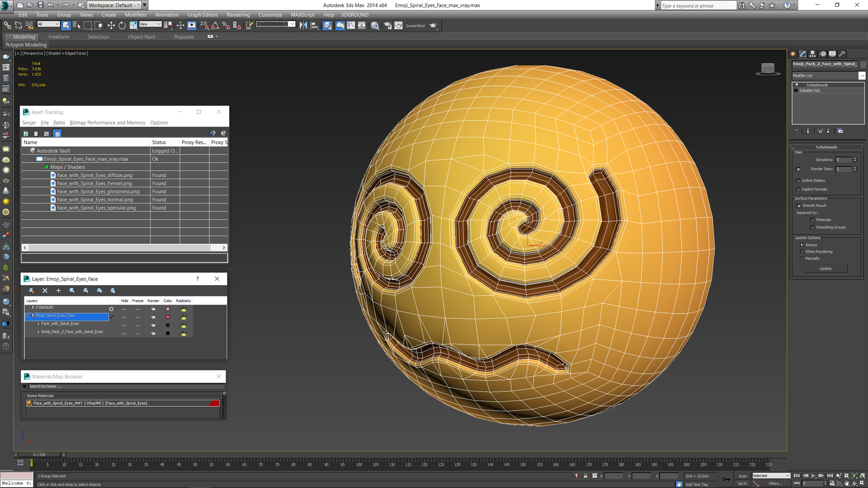Click the Set K. button
The width and height of the screenshot is (868, 488).
click(x=743, y=484)
